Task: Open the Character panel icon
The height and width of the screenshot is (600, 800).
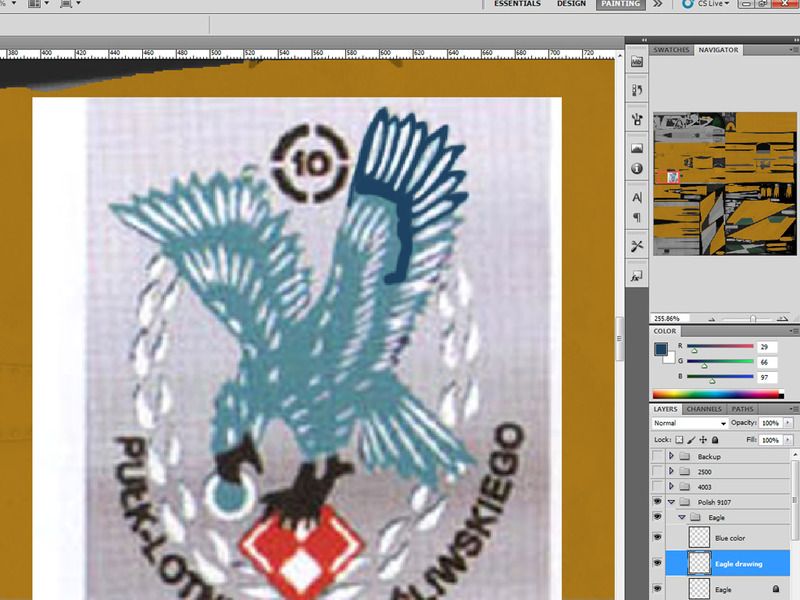Action: (x=637, y=198)
